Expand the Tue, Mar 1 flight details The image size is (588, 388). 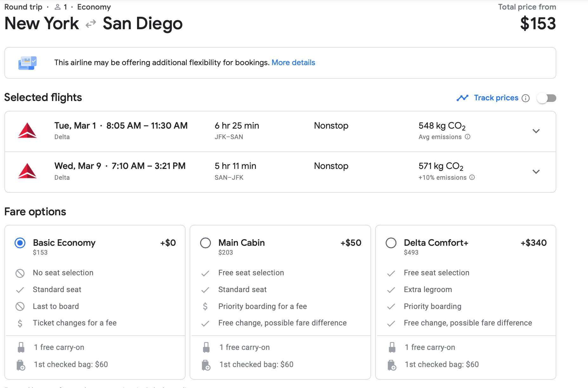(x=536, y=131)
